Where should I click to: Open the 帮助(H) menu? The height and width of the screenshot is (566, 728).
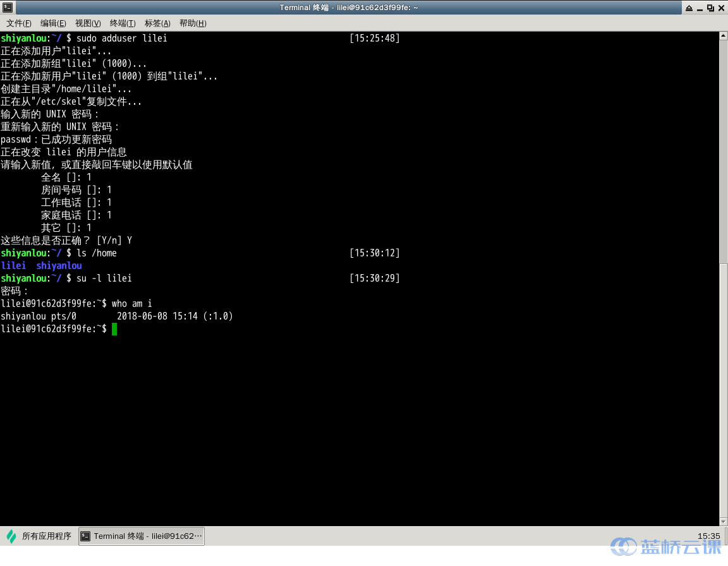coord(193,23)
